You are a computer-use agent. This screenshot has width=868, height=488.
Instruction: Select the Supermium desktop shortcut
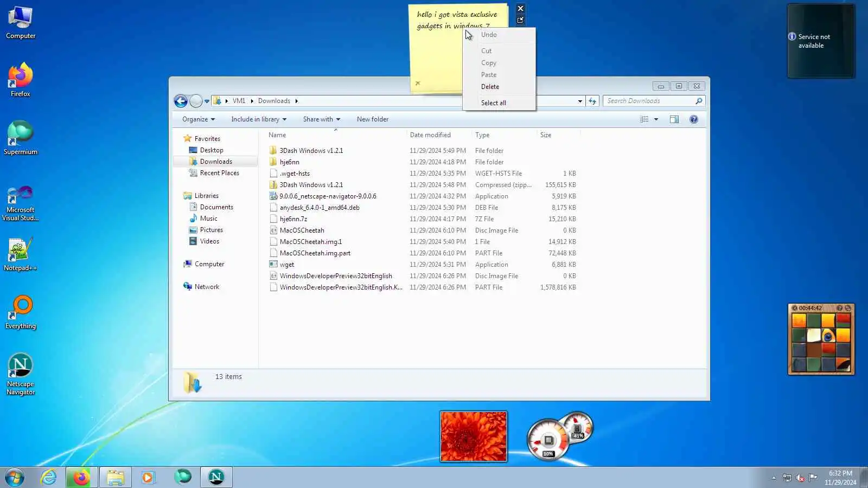tap(21, 138)
